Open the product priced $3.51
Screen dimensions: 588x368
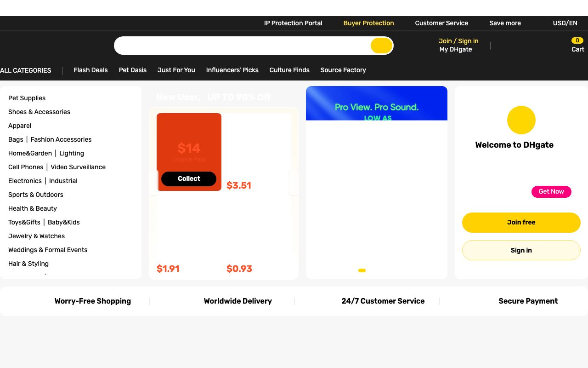click(239, 185)
